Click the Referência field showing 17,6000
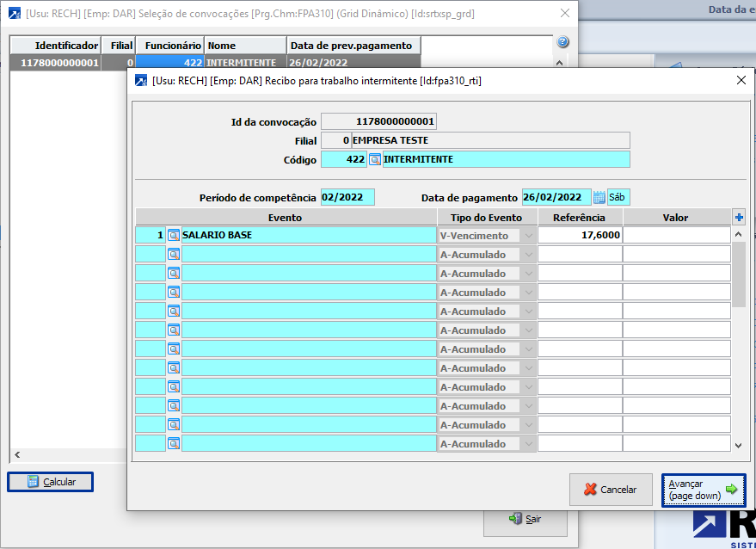 [580, 235]
